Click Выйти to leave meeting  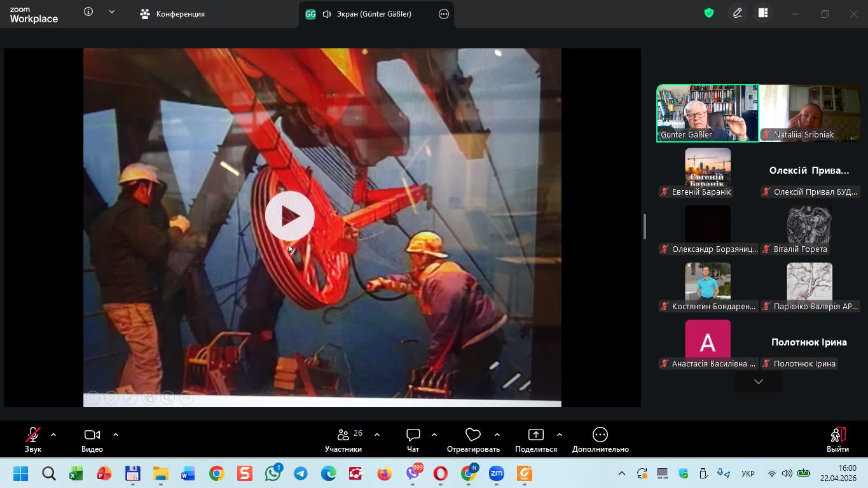[837, 440]
